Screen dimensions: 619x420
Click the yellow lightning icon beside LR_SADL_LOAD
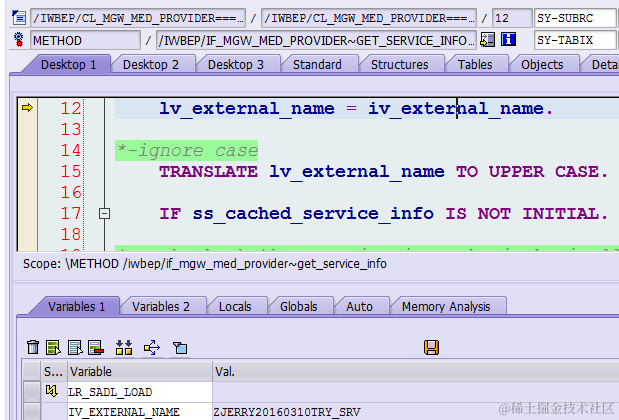(x=52, y=392)
